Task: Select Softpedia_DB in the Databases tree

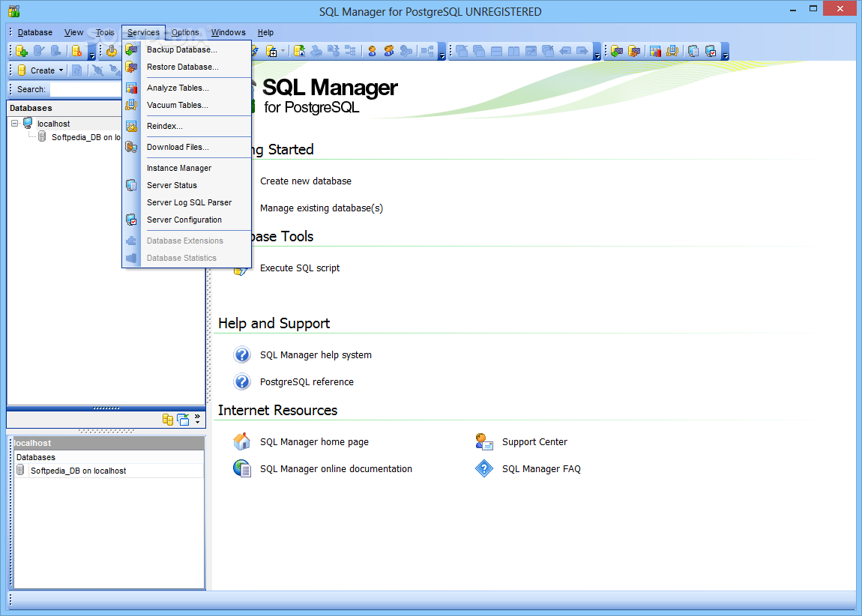Action: 85,137
